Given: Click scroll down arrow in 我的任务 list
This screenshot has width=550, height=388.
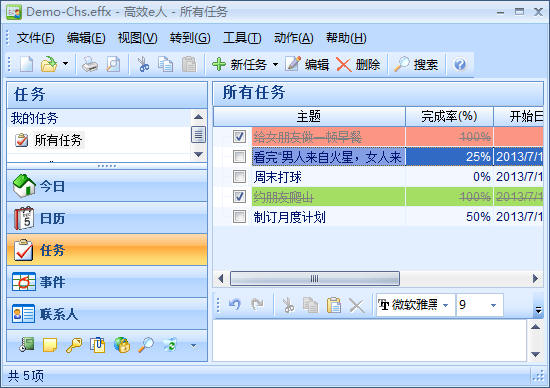Looking at the screenshot, I should tap(198, 154).
